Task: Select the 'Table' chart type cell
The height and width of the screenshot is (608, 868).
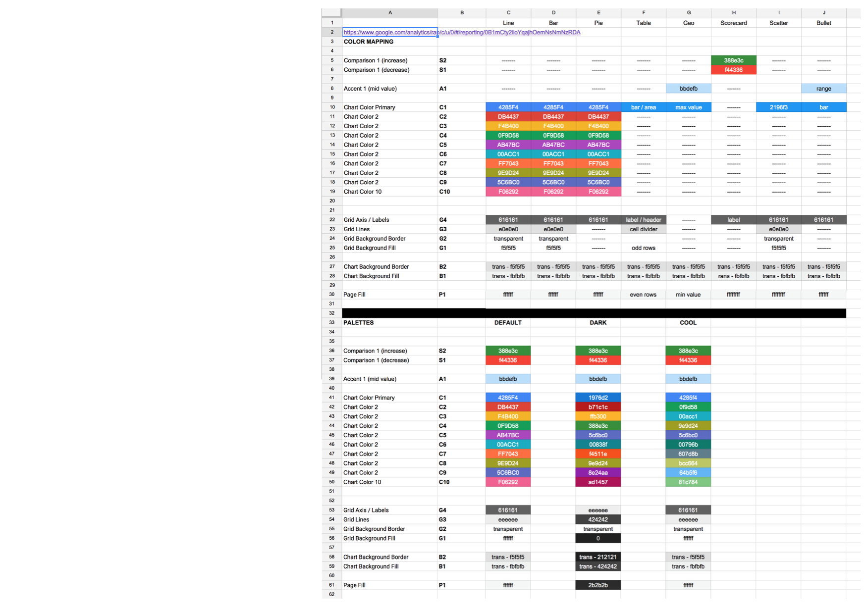Action: [x=644, y=23]
